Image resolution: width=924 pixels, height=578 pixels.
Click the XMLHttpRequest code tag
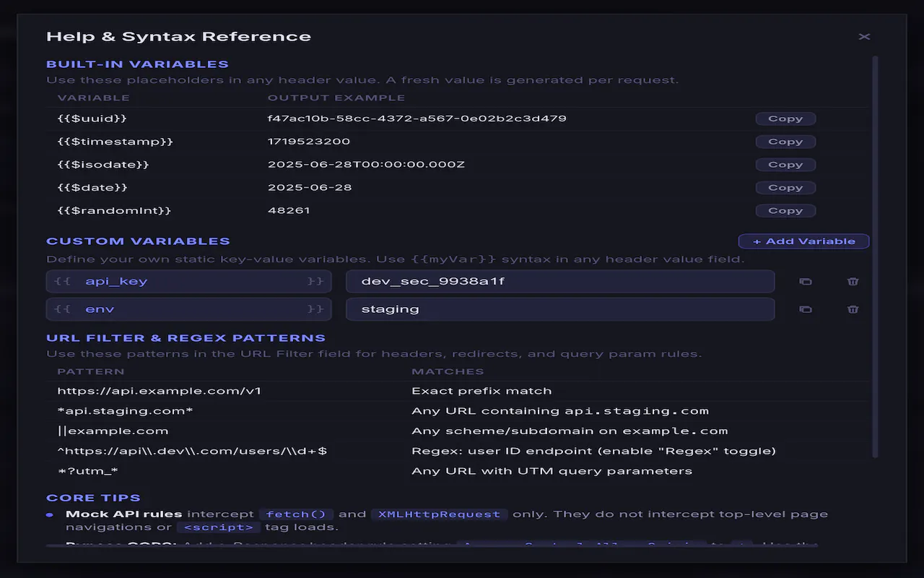pos(440,514)
